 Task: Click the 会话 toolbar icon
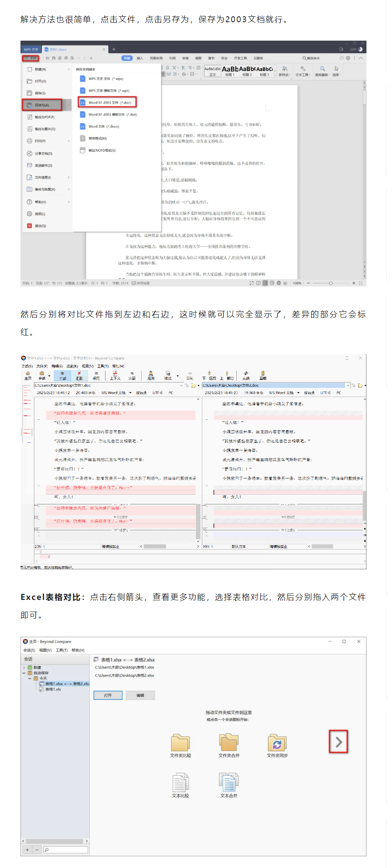[x=42, y=375]
